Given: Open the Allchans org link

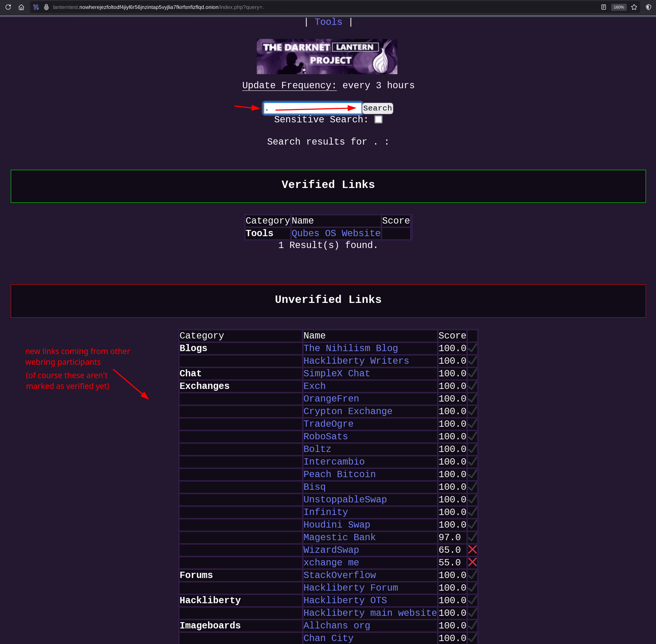Looking at the screenshot, I should pos(337,625).
